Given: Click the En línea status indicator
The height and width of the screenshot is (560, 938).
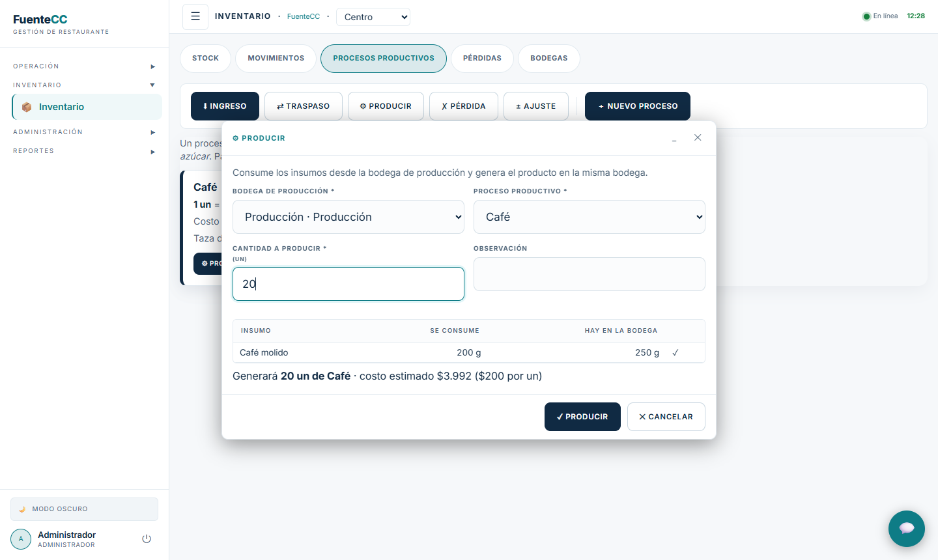Looking at the screenshot, I should point(880,16).
